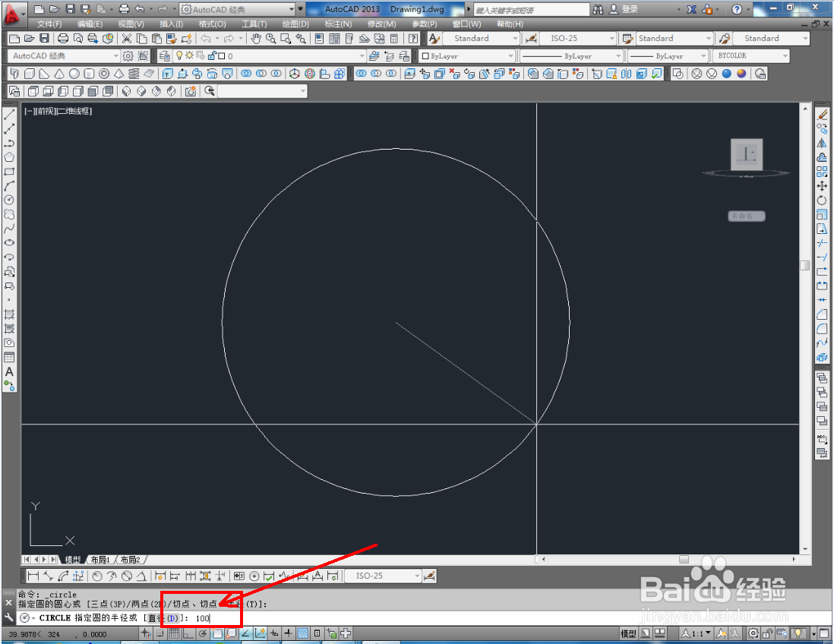Click the Extrude icon in modeling toolbar
This screenshot has width=834, height=644.
168,74
